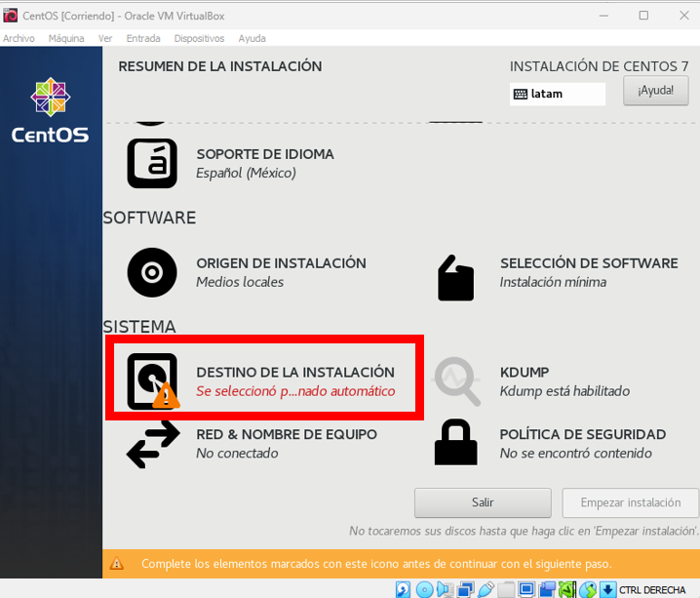Click the latam keyboard layout field

click(557, 94)
